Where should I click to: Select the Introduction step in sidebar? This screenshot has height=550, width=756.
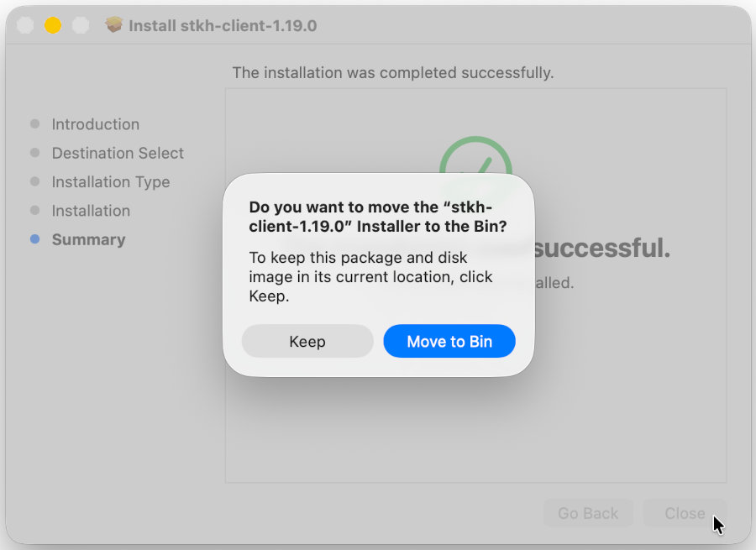click(x=95, y=124)
